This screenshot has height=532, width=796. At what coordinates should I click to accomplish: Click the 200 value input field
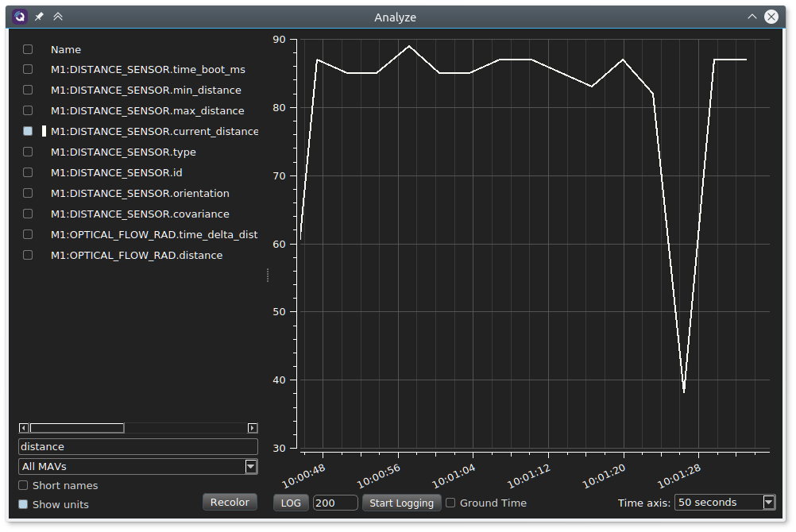coord(335,503)
